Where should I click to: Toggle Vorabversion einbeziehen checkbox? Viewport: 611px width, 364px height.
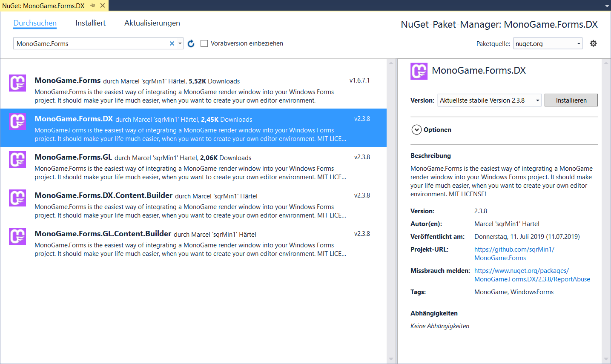(204, 43)
